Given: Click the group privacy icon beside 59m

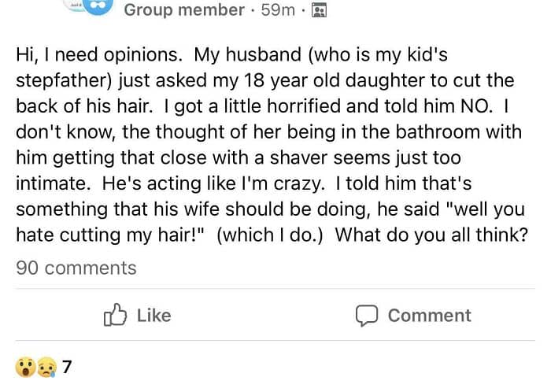Looking at the screenshot, I should click(x=320, y=10).
